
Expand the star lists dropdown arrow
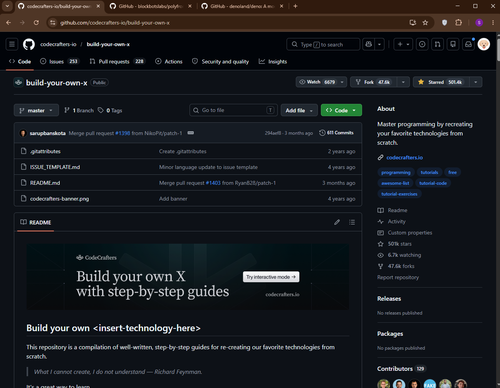tap(476, 82)
